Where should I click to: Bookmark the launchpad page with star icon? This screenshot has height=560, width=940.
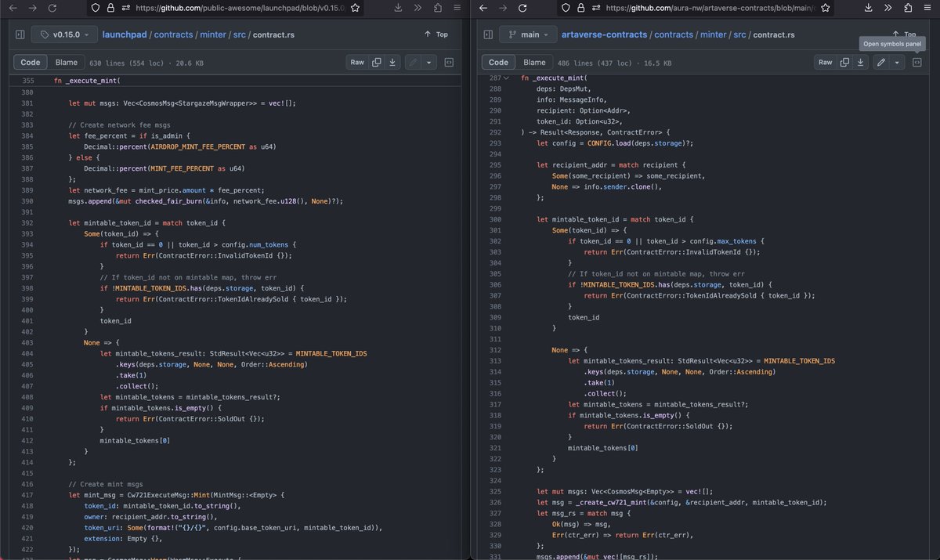[355, 8]
